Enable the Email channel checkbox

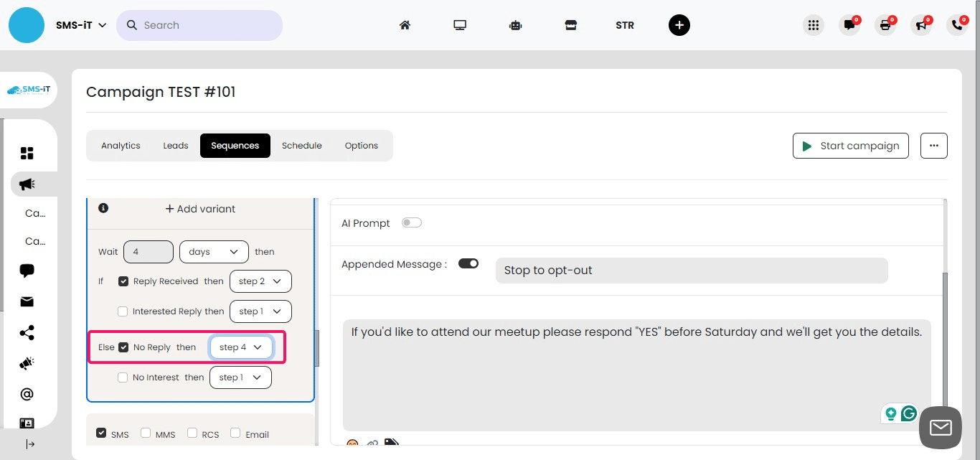(235, 432)
